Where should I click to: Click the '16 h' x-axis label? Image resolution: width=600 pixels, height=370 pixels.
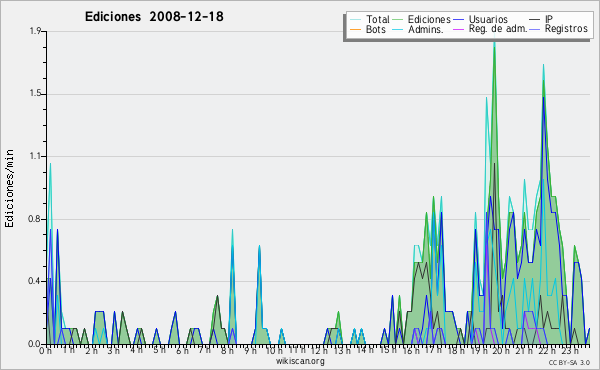[x=411, y=350]
